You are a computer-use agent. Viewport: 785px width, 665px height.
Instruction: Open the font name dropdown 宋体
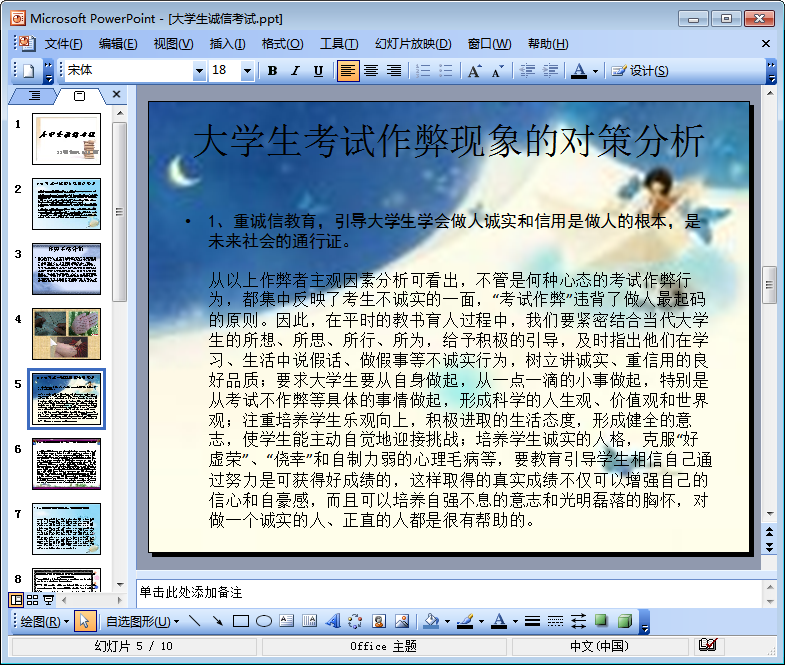point(199,71)
